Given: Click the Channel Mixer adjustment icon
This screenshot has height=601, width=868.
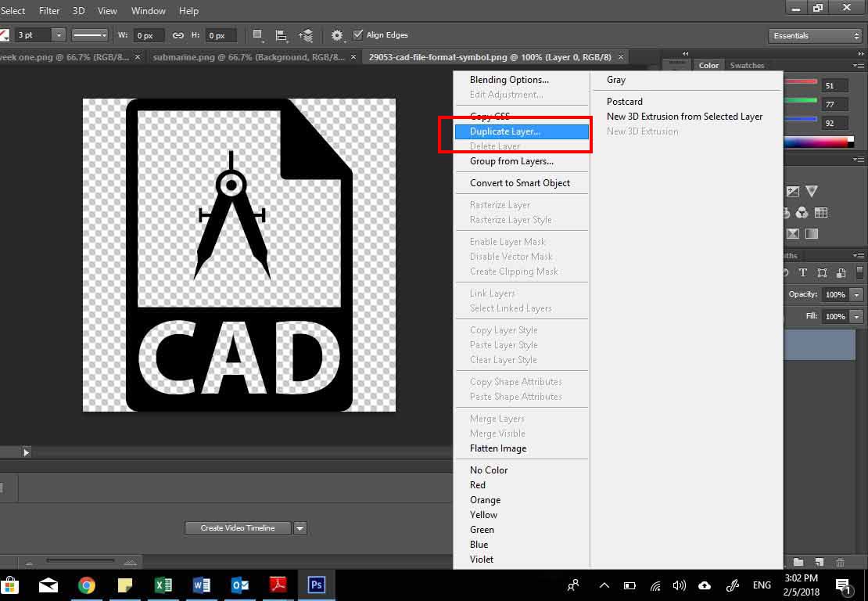Looking at the screenshot, I should pyautogui.click(x=802, y=213).
